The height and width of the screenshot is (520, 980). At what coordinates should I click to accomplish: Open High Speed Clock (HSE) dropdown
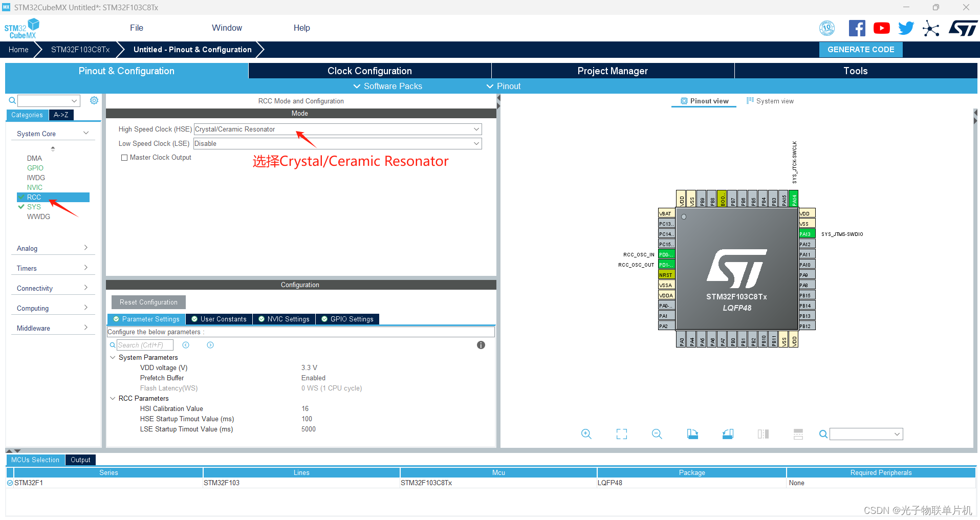click(338, 129)
